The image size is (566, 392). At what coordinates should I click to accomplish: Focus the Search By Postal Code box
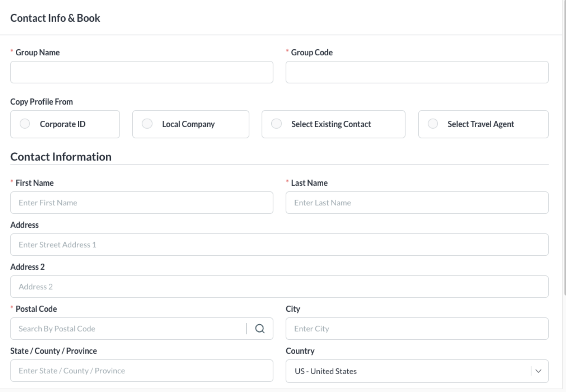tap(128, 328)
